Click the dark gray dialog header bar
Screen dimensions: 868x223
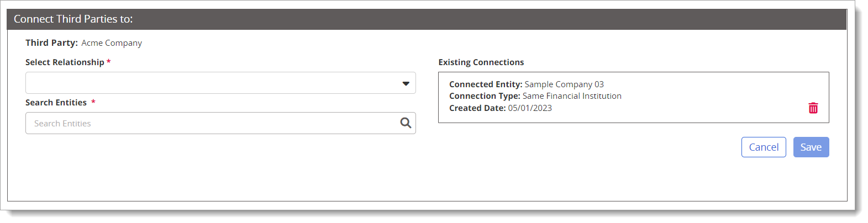(x=427, y=19)
